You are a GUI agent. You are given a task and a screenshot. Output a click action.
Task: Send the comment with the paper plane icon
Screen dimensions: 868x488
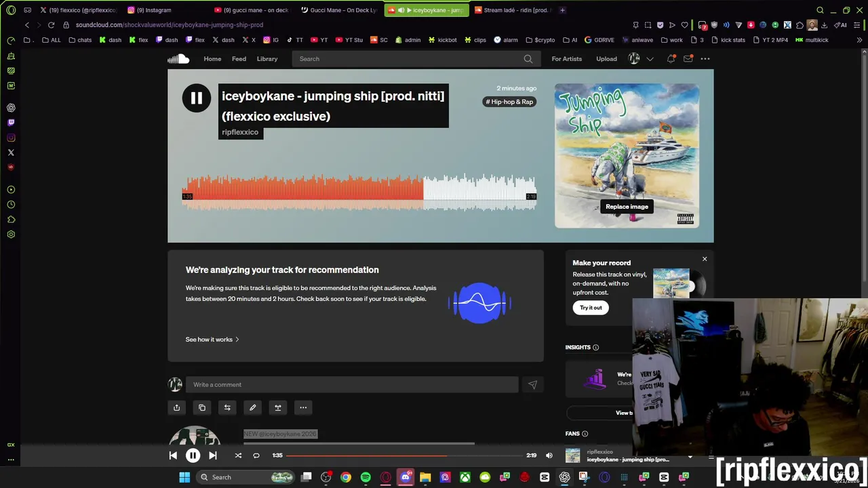532,385
